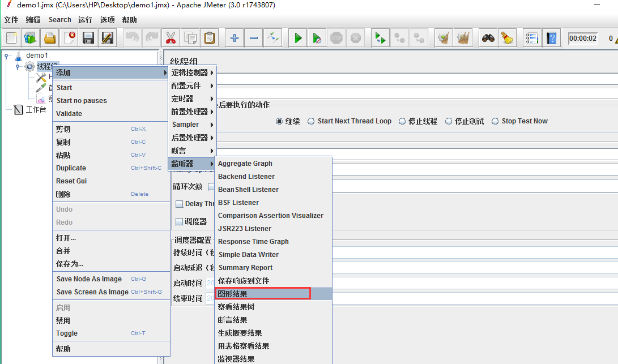Click the Clear All brooms icon
This screenshot has height=364, width=618.
point(463,38)
